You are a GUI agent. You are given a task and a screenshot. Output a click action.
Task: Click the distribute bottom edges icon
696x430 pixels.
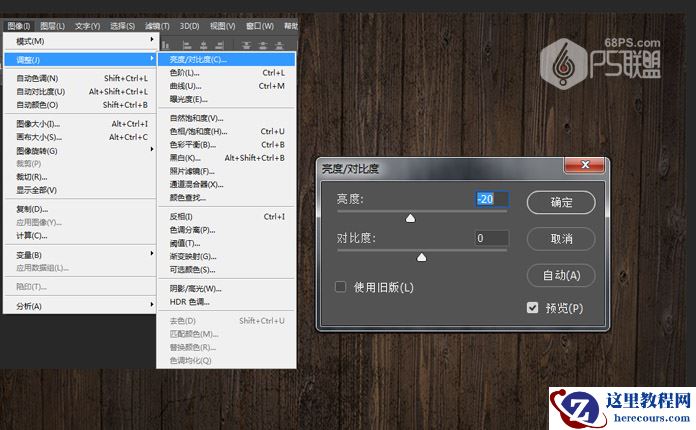click(x=279, y=45)
